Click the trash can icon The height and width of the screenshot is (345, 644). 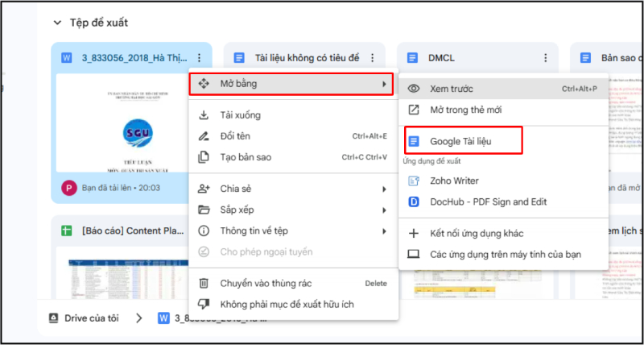click(204, 283)
